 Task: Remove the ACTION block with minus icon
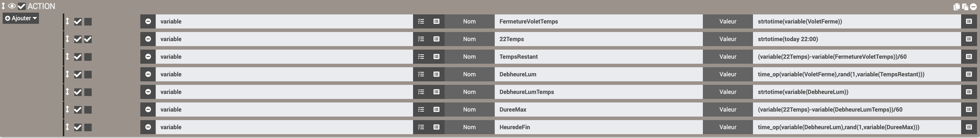973,6
